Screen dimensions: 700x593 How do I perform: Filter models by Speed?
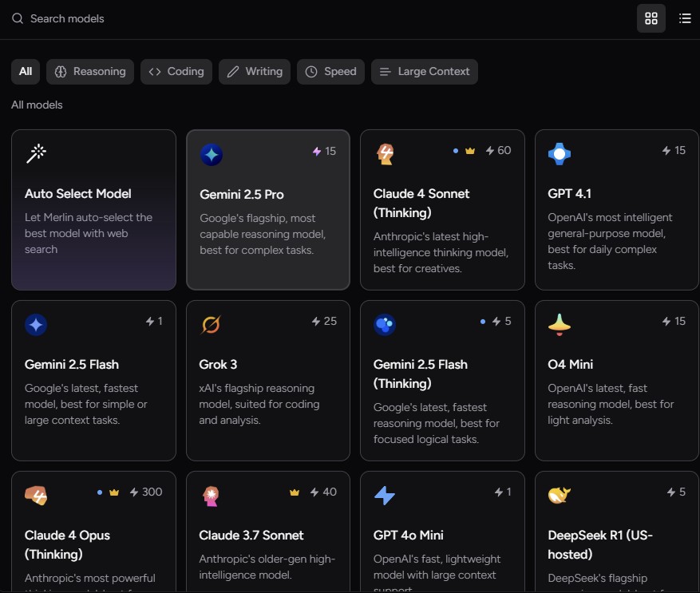331,71
